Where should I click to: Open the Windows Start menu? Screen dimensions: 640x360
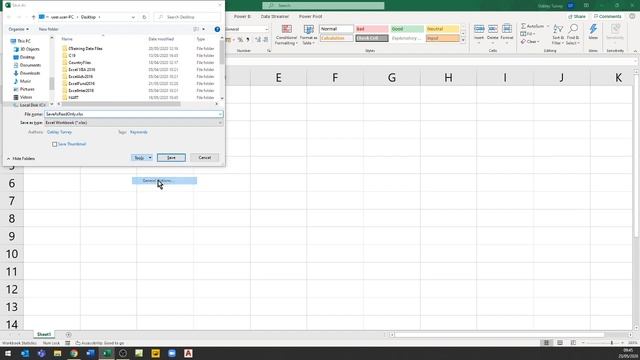8,353
